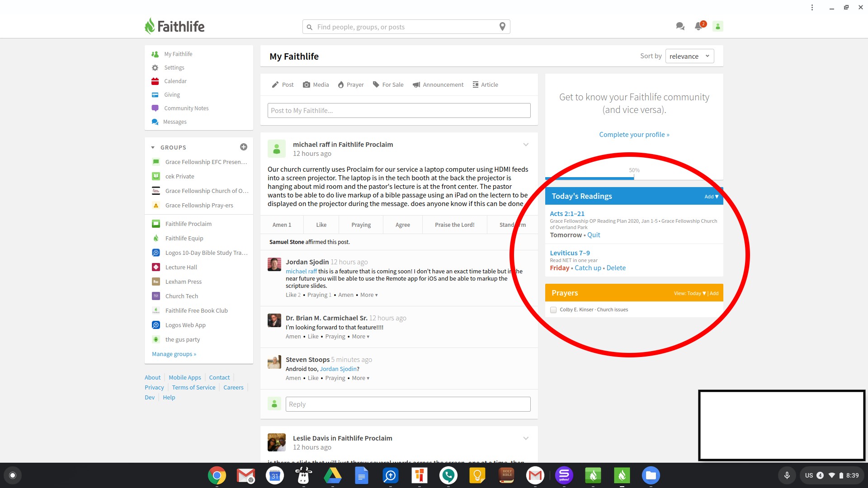Check the Colby E. Kinser prayer checkbox

tap(553, 310)
